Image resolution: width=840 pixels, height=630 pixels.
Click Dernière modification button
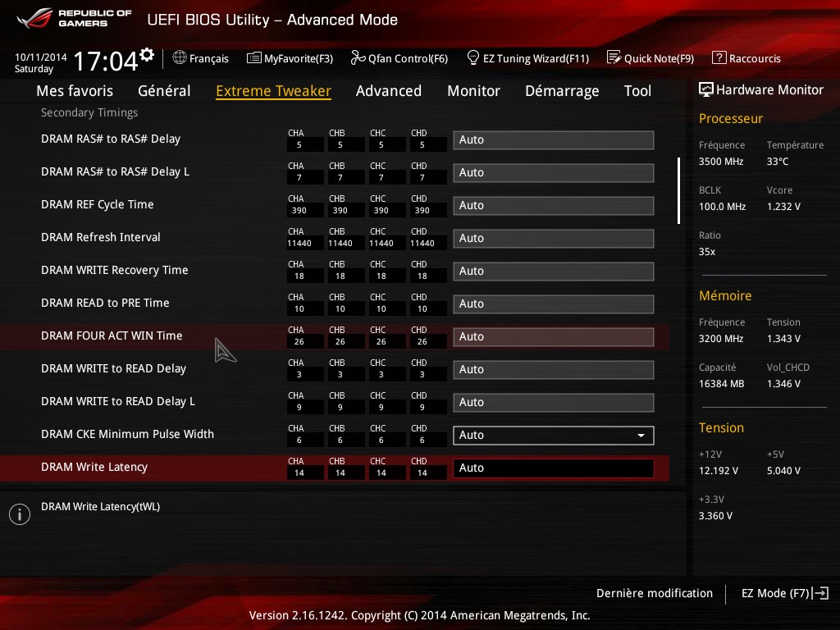click(x=654, y=593)
